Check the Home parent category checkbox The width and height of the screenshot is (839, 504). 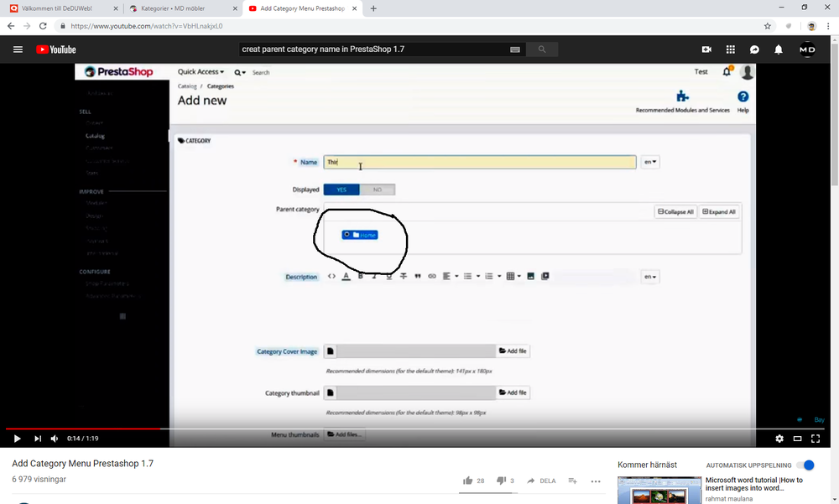click(345, 234)
